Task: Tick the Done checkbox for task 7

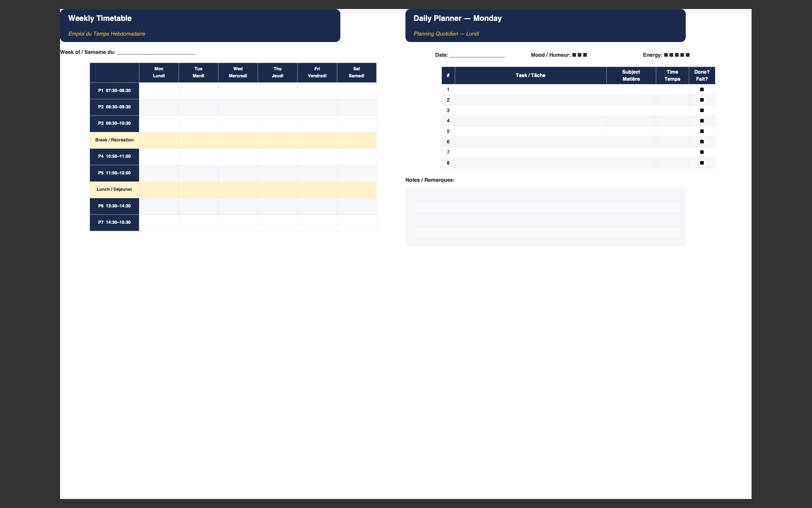Action: click(x=701, y=152)
